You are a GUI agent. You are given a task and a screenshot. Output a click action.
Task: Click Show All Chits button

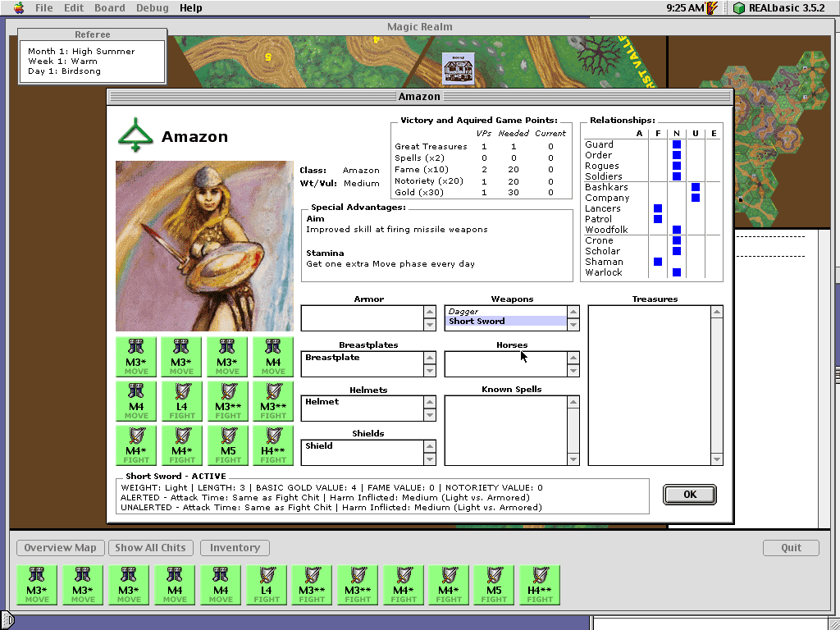151,547
